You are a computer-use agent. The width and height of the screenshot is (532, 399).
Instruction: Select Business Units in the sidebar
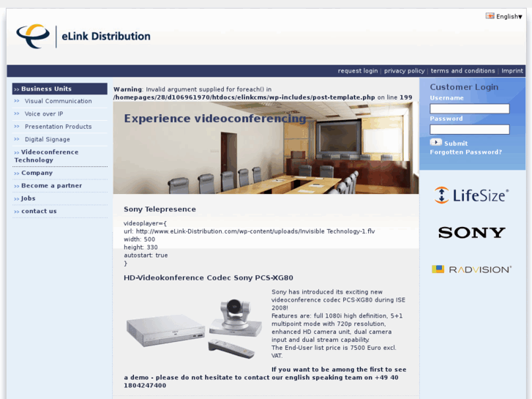(60, 89)
